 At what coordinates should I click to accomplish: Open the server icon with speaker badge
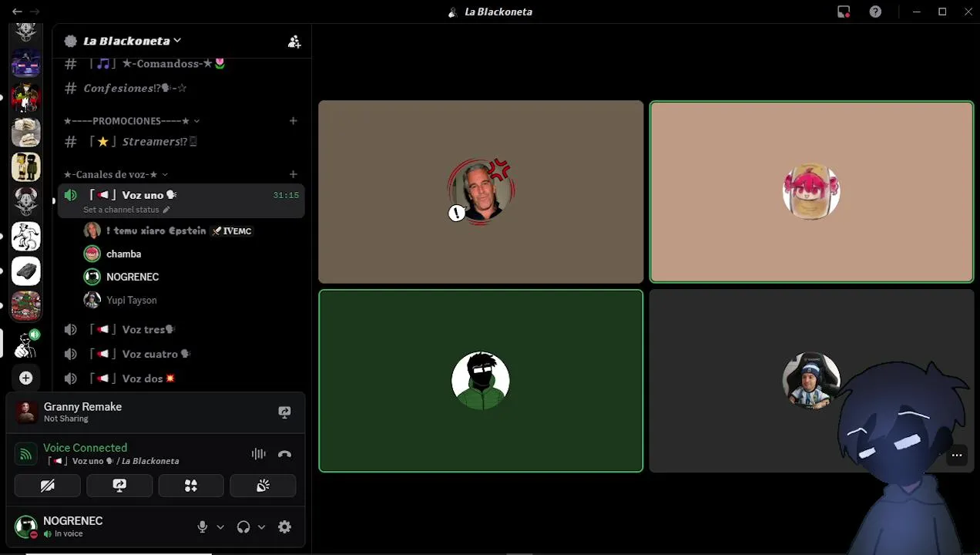tap(25, 343)
